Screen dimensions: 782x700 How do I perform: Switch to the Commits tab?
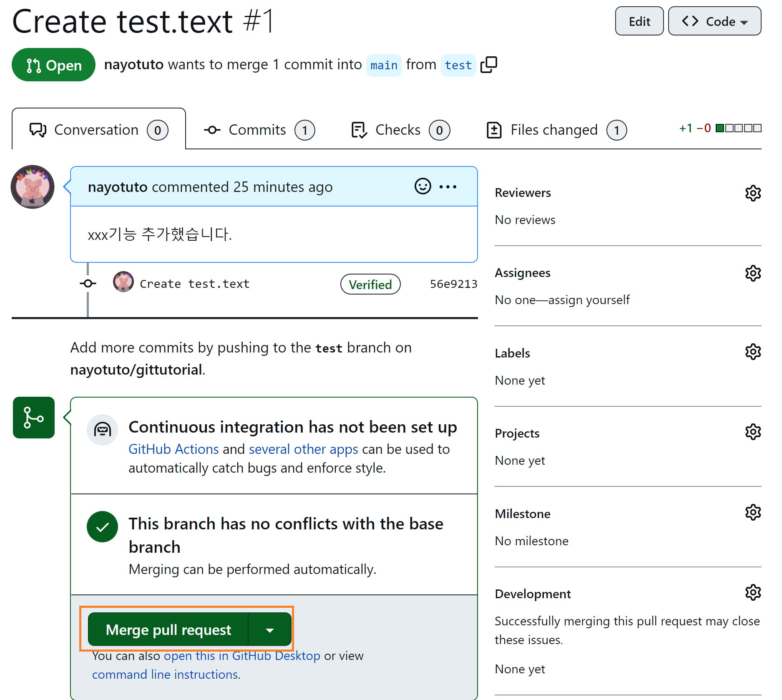point(259,130)
